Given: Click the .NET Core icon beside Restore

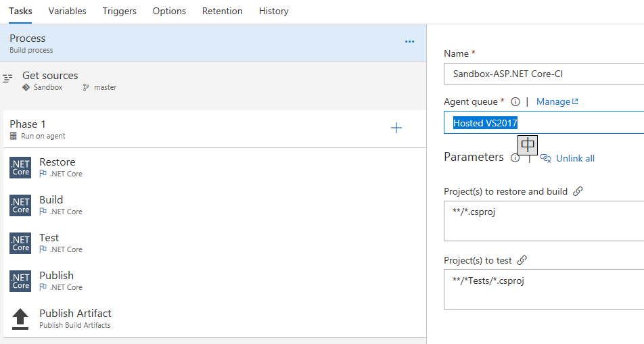Looking at the screenshot, I should tap(20, 168).
